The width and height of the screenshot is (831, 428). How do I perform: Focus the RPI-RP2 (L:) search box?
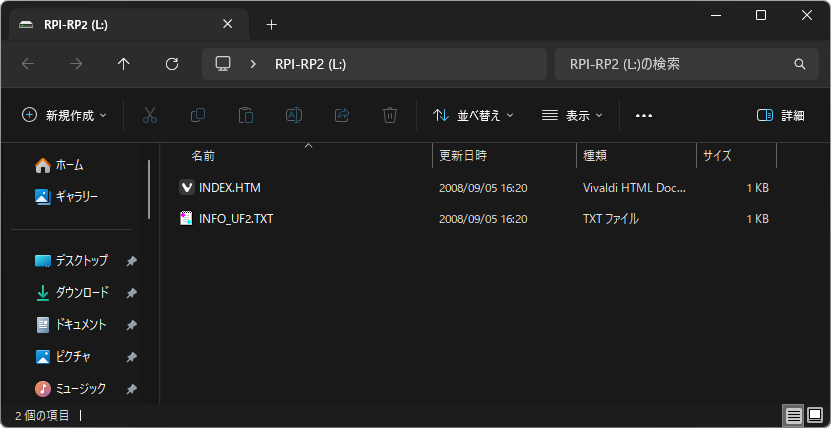point(687,64)
